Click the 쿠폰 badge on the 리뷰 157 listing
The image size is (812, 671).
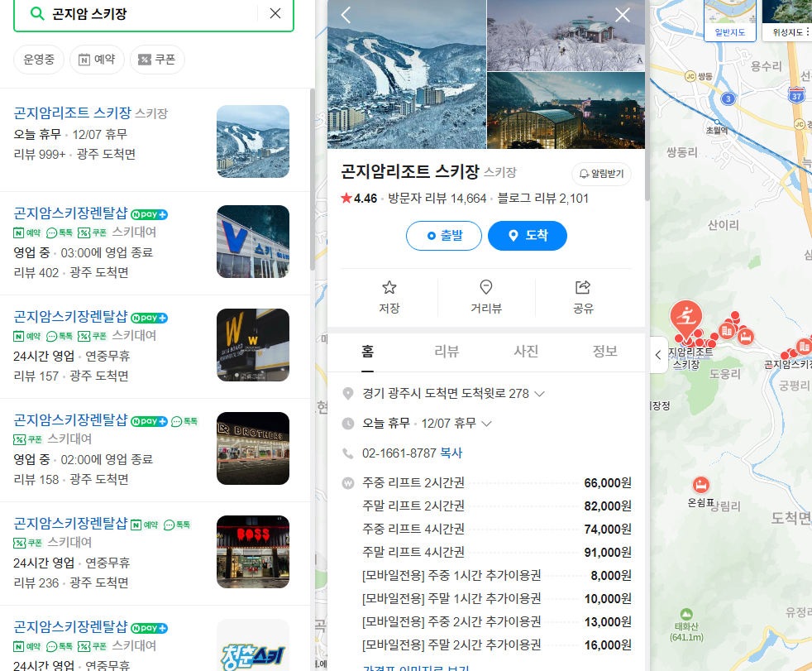(x=92, y=336)
